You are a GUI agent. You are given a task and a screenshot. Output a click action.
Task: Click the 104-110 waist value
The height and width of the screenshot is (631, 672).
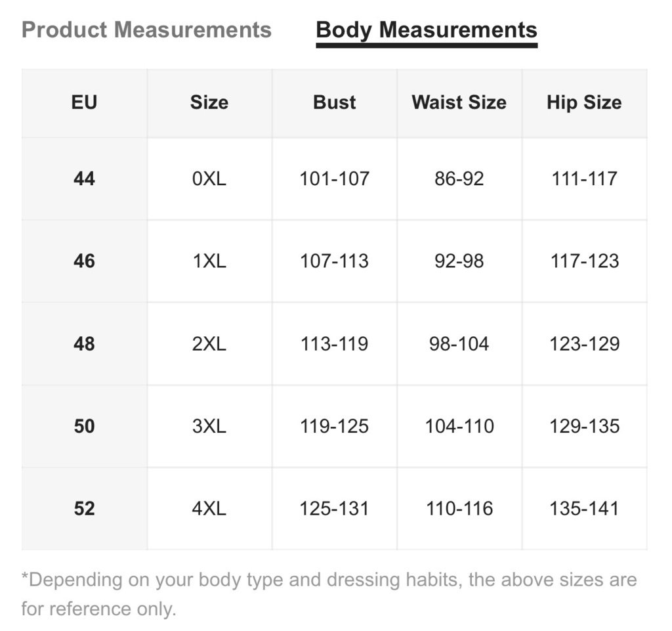click(459, 426)
